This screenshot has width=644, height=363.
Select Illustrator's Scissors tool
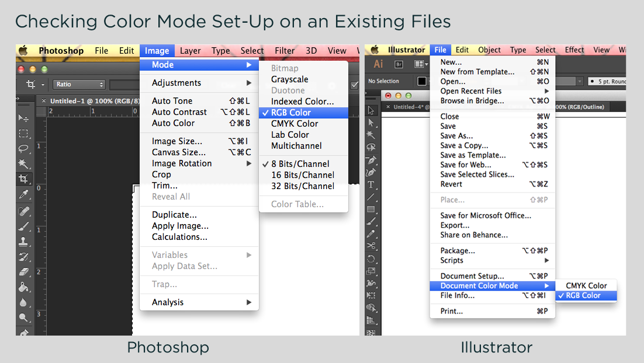(371, 246)
